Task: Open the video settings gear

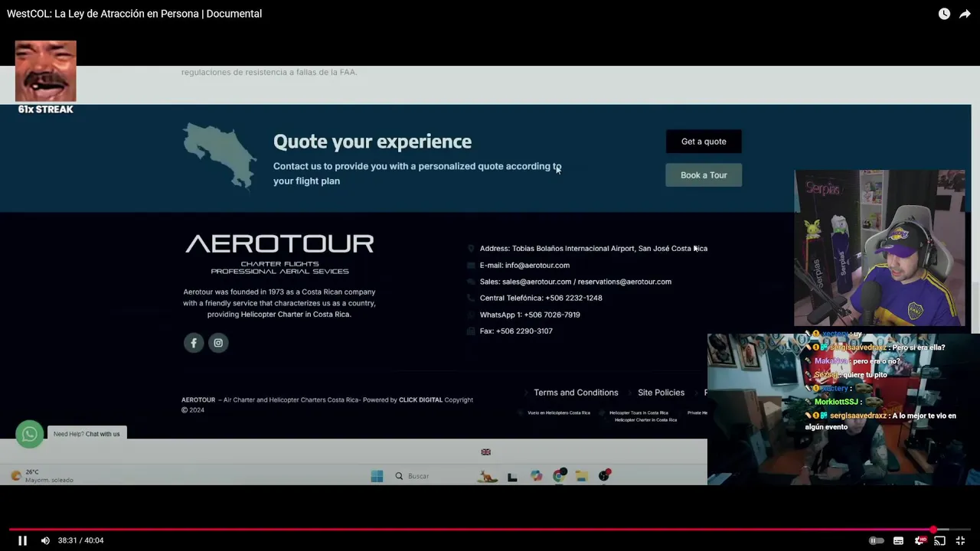Action: [x=920, y=540]
